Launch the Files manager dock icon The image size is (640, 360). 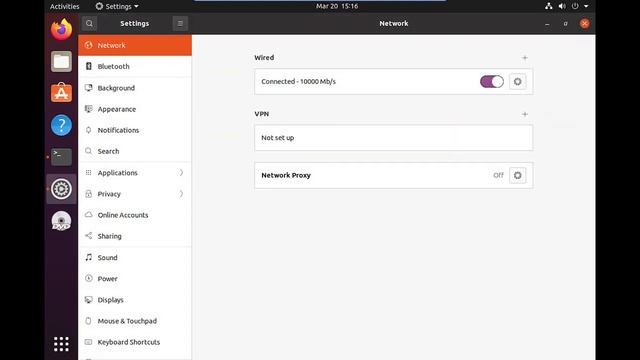[x=61, y=62]
